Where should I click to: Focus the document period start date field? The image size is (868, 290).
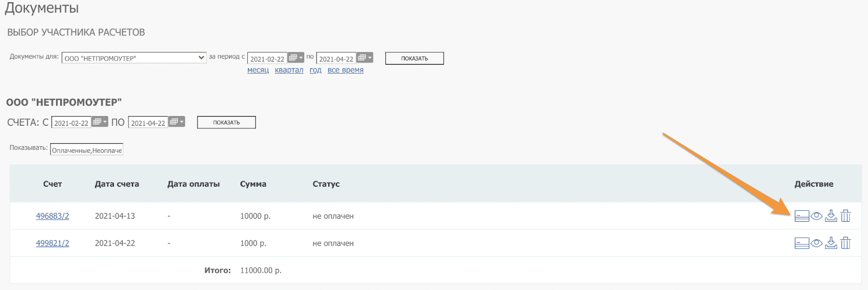[x=267, y=59]
